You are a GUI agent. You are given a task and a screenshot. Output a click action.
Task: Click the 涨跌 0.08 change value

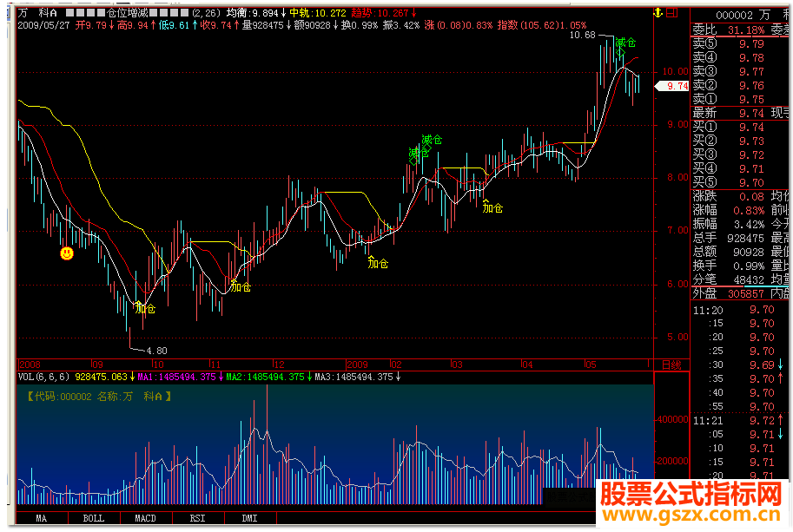(751, 196)
